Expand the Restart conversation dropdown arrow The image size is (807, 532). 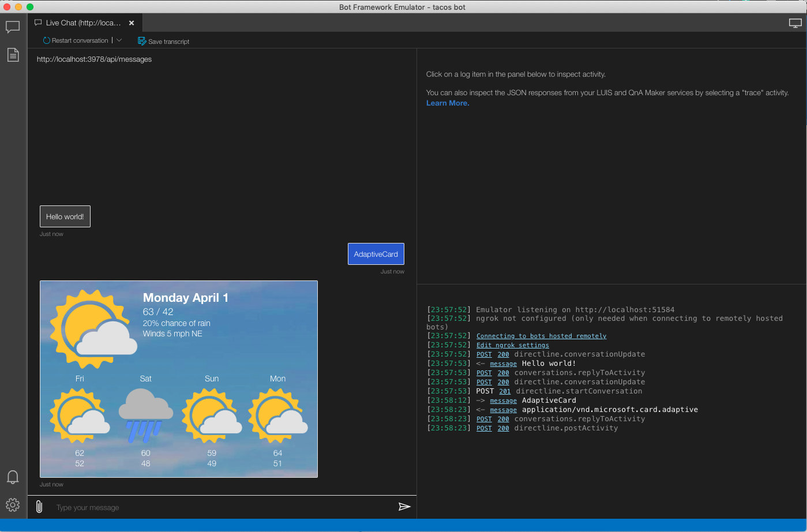point(119,40)
